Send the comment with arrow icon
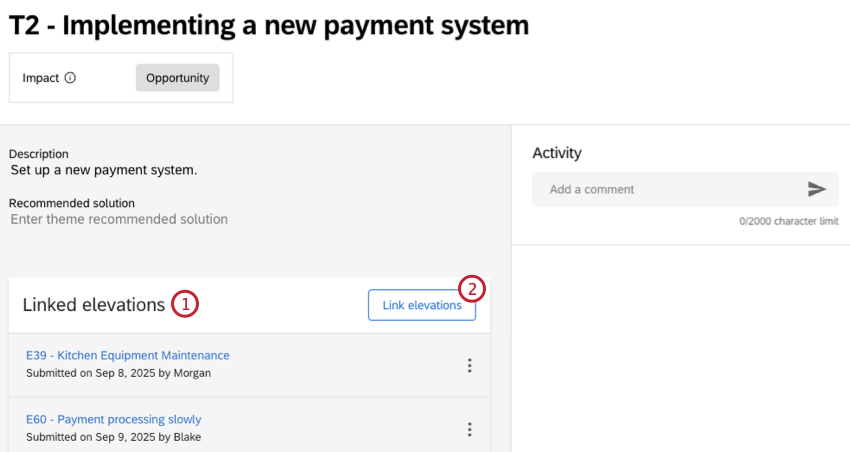 [x=817, y=189]
